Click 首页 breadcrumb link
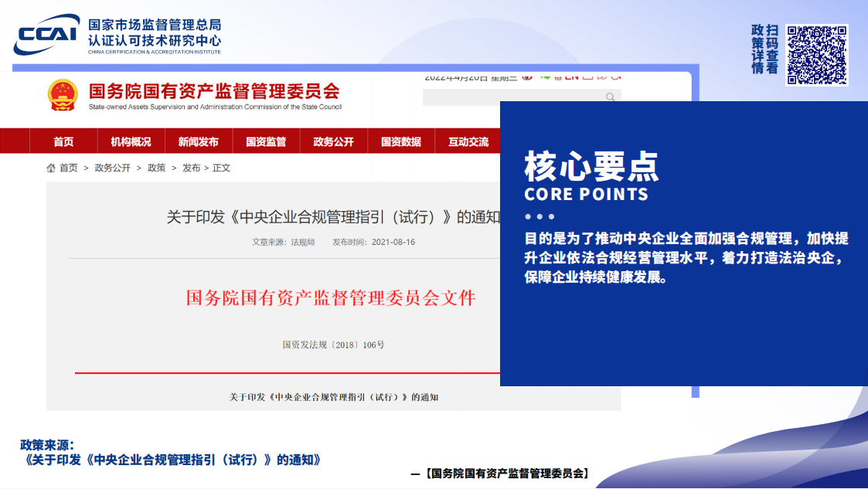 69,168
